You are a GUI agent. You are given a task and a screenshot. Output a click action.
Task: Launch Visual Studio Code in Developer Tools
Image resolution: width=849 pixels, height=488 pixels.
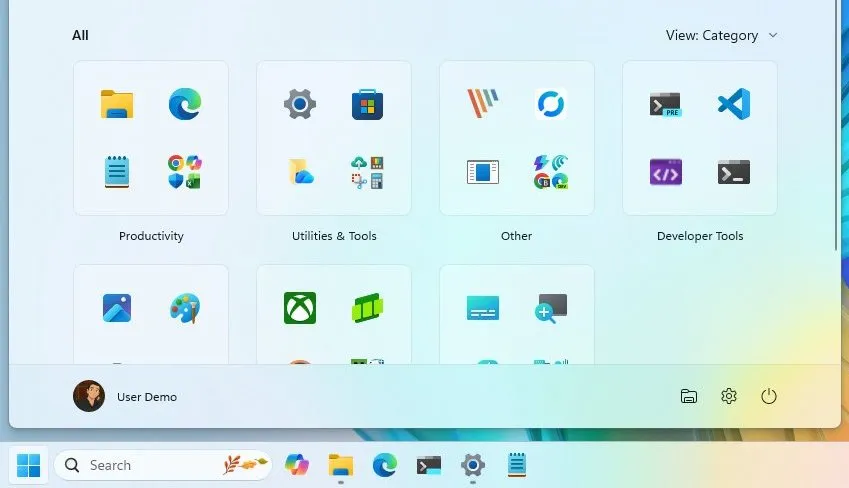tap(734, 103)
